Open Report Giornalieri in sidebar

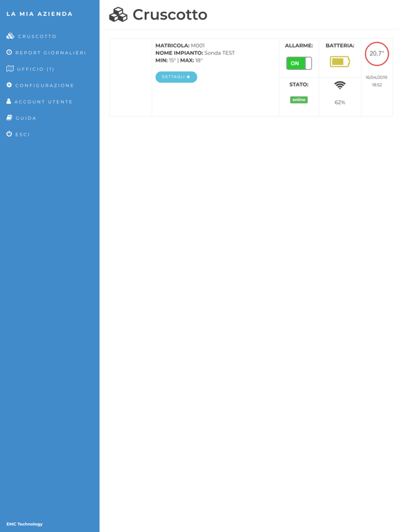pyautogui.click(x=46, y=53)
